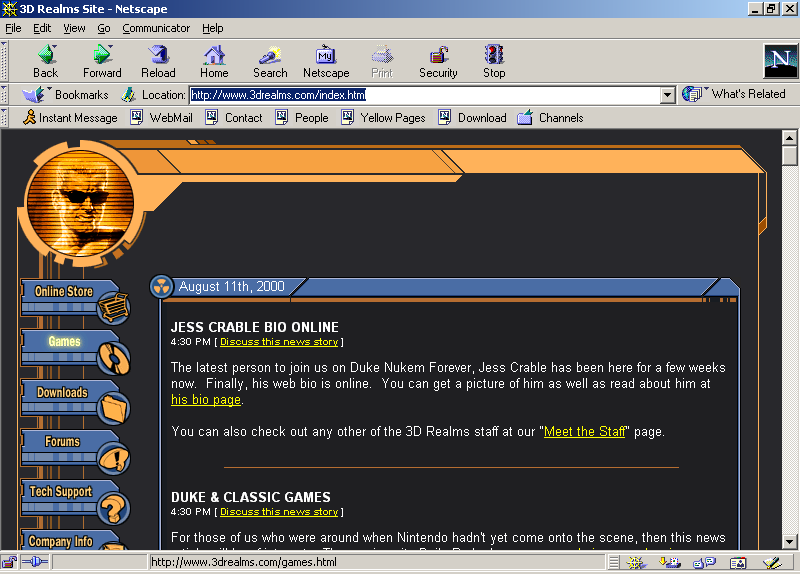Image resolution: width=800 pixels, height=574 pixels.
Task: Open the 'Meet the Staff' link
Action: [x=584, y=432]
